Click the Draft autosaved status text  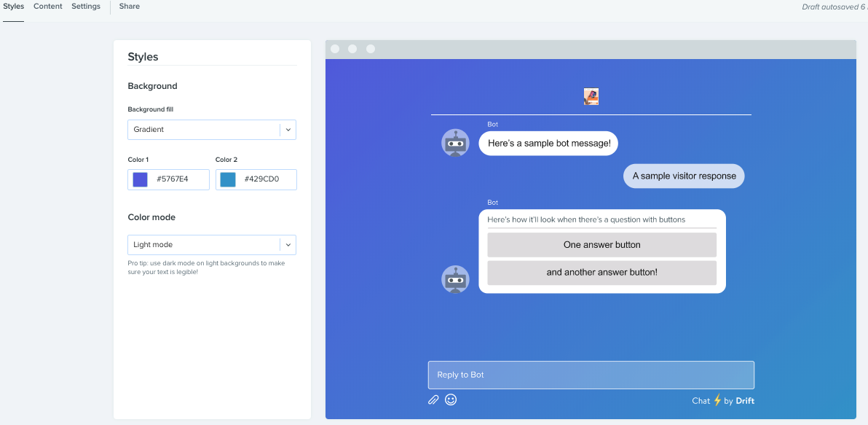[835, 7]
